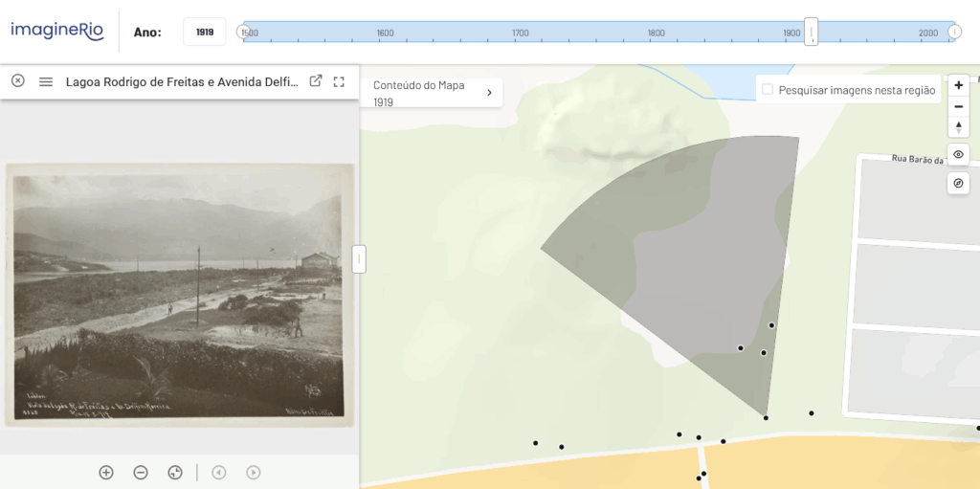
Task: Zoom out on the historical photo
Action: pos(141,472)
